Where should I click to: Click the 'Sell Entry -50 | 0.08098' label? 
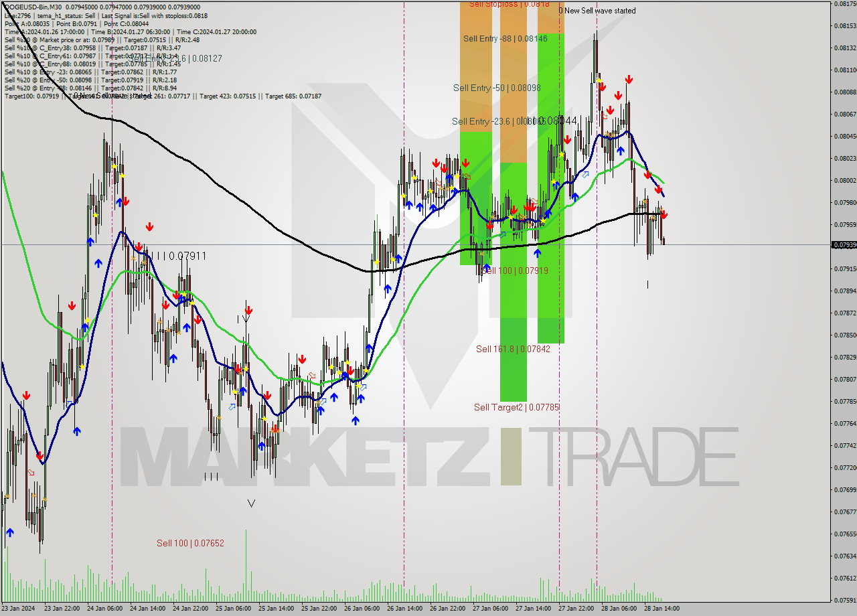click(x=497, y=88)
